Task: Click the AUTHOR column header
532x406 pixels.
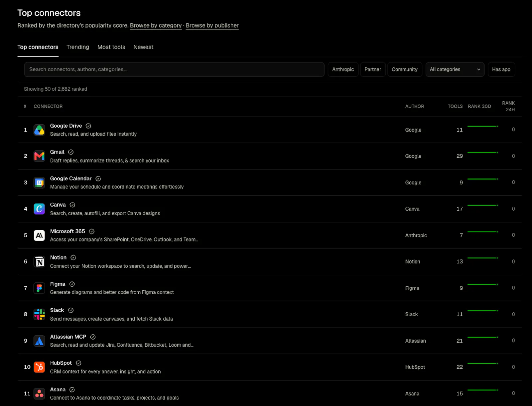Action: pos(415,106)
